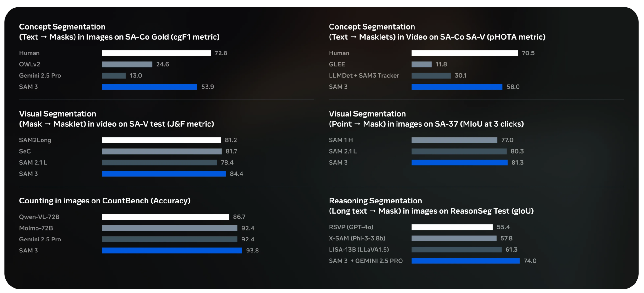644x293 pixels.
Task: Select the SeC bar showing 81.7
Action: (x=162, y=151)
